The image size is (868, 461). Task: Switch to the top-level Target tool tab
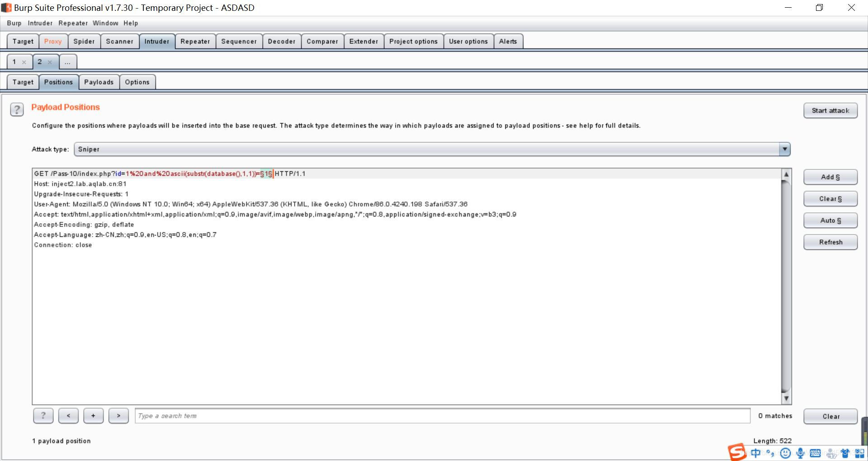(23, 41)
